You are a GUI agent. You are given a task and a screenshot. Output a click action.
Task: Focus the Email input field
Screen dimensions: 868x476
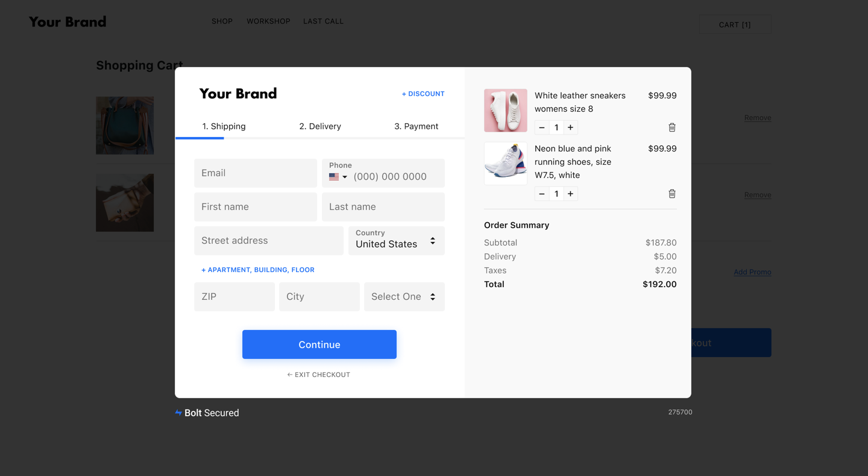click(x=256, y=173)
